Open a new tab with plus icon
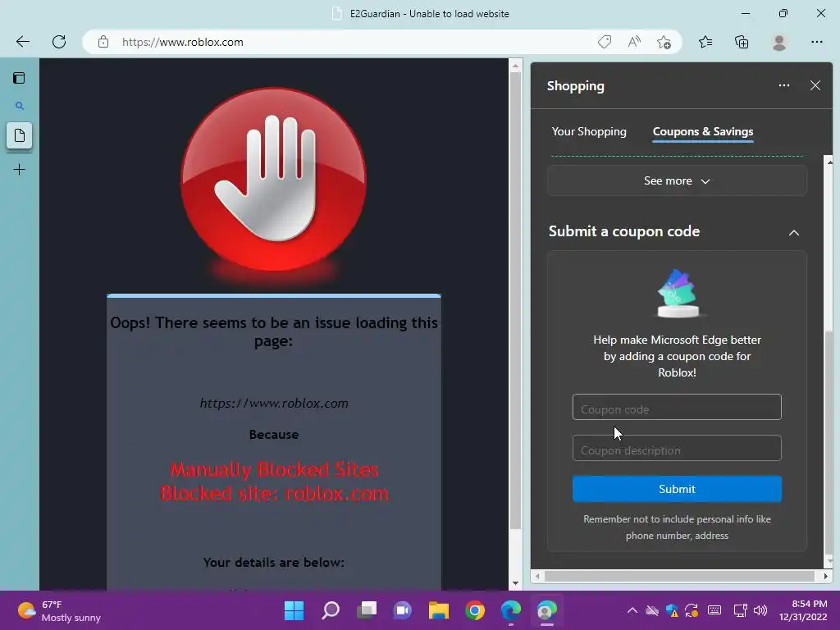 tap(20, 170)
